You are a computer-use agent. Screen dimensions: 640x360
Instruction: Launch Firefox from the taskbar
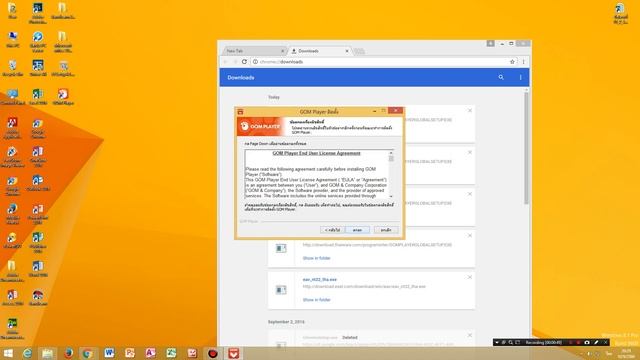(x=68, y=353)
